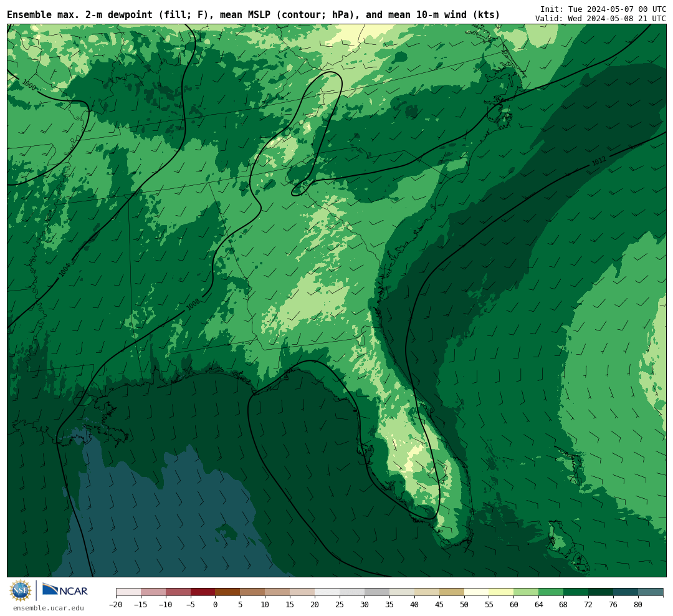Click the 0 colorbar tick label
673x616 pixels.
[215, 605]
